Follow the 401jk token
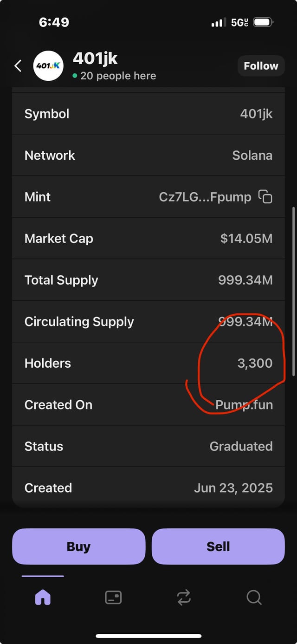 (261, 66)
